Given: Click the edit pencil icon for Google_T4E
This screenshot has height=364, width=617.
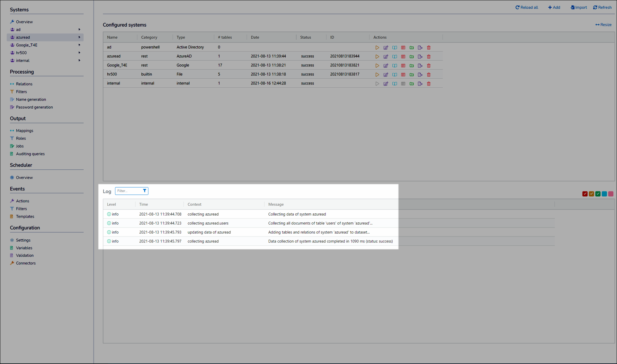Looking at the screenshot, I should 386,66.
